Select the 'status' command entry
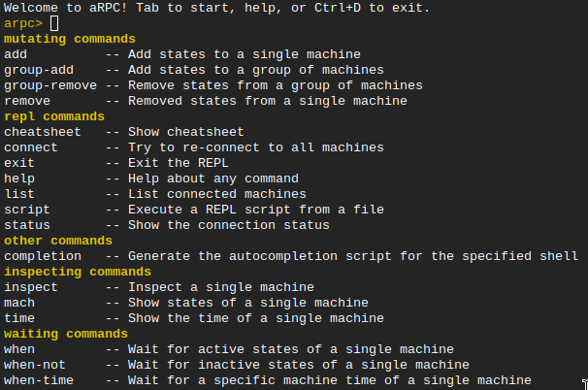Image resolution: width=588 pixels, height=390 pixels. coord(27,225)
